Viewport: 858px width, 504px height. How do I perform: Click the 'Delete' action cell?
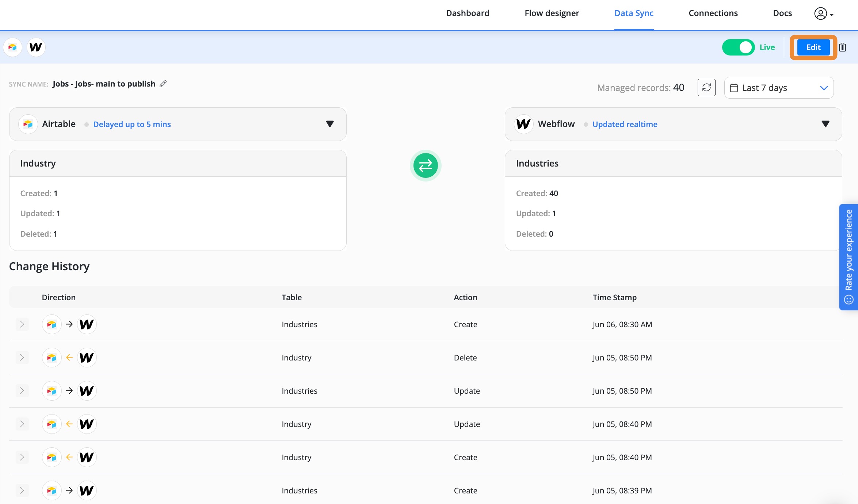(x=465, y=358)
